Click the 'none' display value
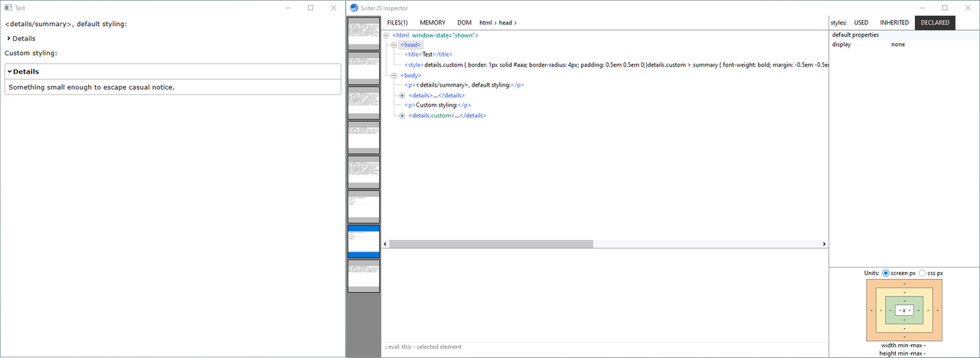 [x=899, y=44]
